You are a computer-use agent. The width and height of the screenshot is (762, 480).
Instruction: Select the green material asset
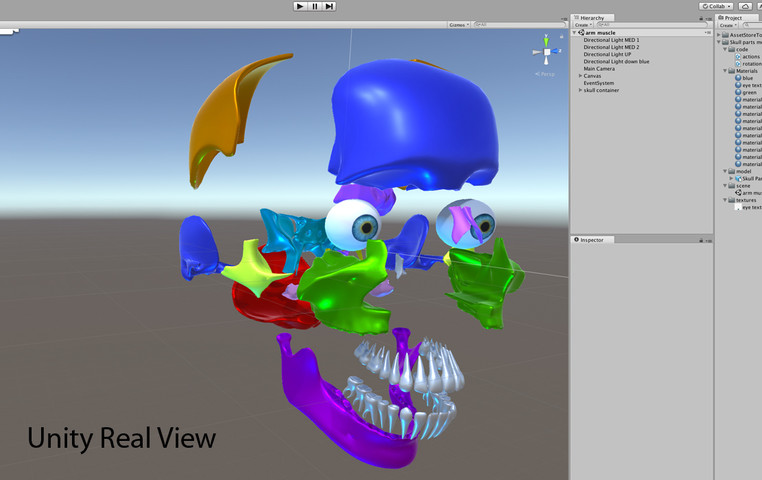coord(746,92)
